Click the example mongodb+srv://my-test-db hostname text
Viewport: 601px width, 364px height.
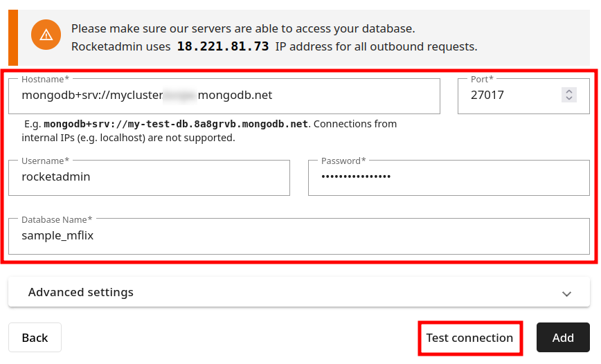pyautogui.click(x=176, y=125)
